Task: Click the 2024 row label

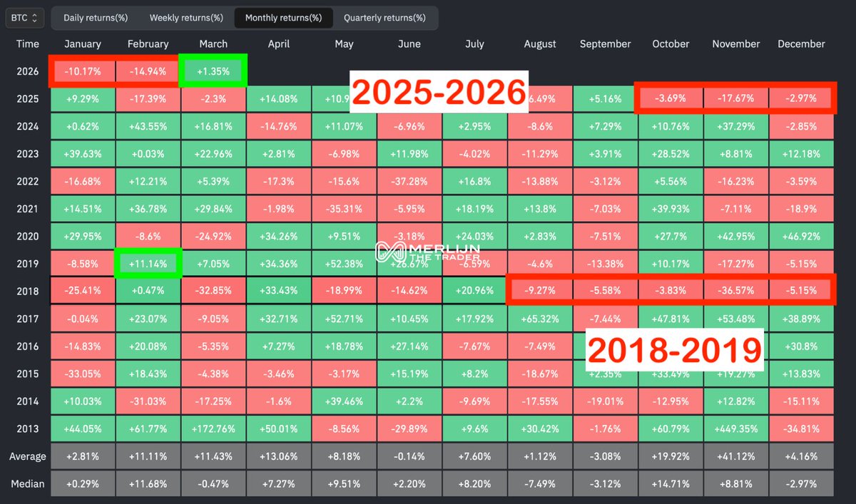Action: pyautogui.click(x=28, y=126)
